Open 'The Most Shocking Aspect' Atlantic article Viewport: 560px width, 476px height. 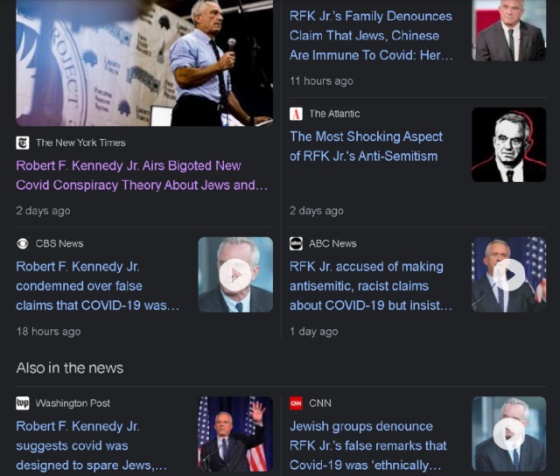coord(366,146)
